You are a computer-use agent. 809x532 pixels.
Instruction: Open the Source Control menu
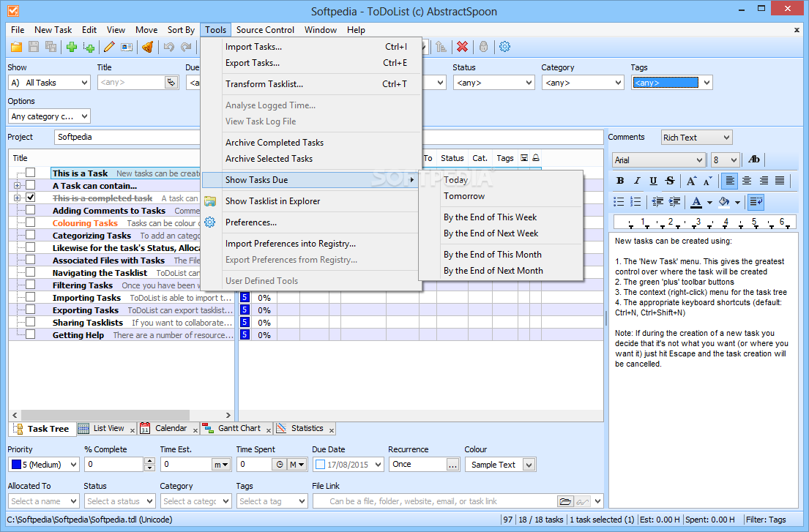click(265, 30)
